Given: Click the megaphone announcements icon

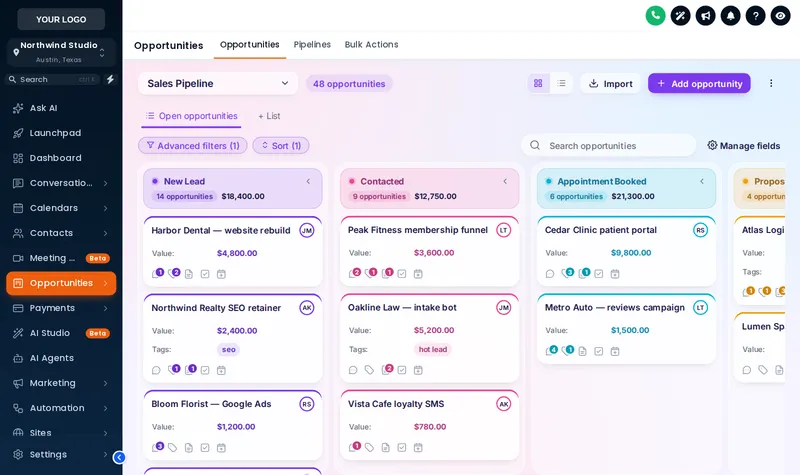Looking at the screenshot, I should (705, 16).
